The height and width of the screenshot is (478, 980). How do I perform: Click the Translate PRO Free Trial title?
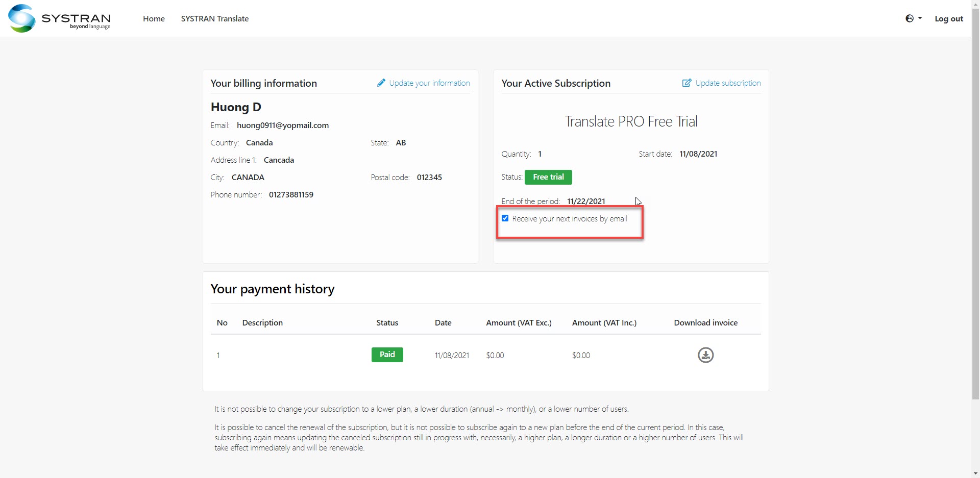631,121
